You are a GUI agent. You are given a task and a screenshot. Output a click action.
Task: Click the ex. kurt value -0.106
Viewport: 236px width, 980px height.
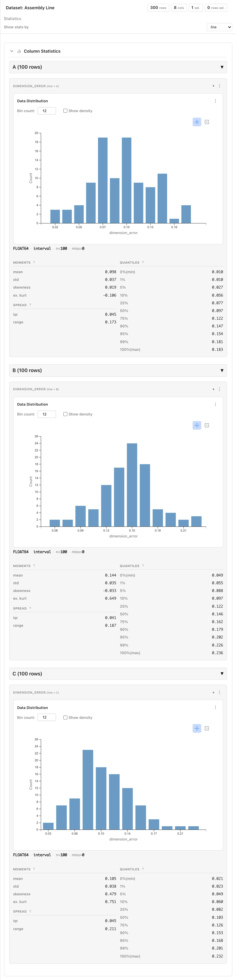click(x=109, y=295)
